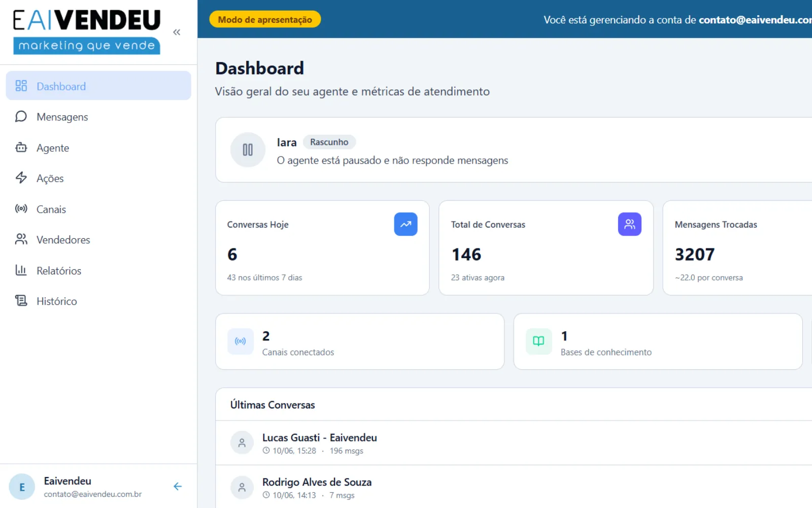The image size is (812, 508).
Task: Click the text 43 nos últimos 7 dias
Action: click(x=264, y=277)
